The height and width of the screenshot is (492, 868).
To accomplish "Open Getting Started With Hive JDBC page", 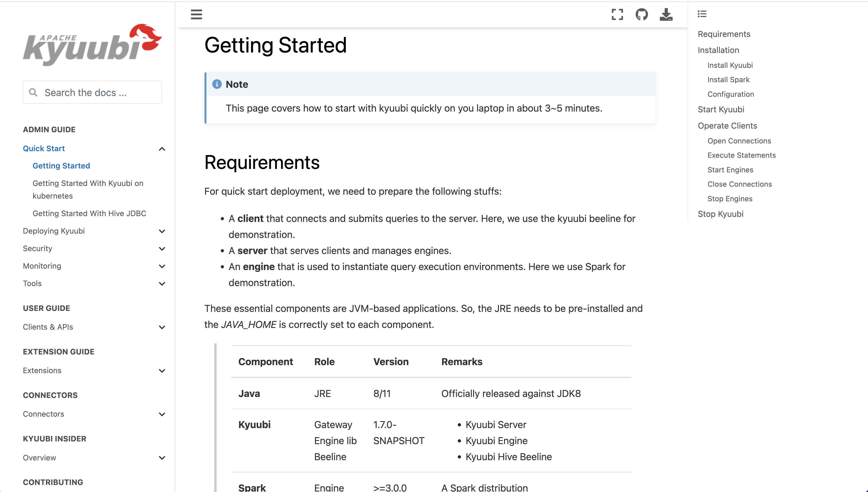I will [x=89, y=213].
